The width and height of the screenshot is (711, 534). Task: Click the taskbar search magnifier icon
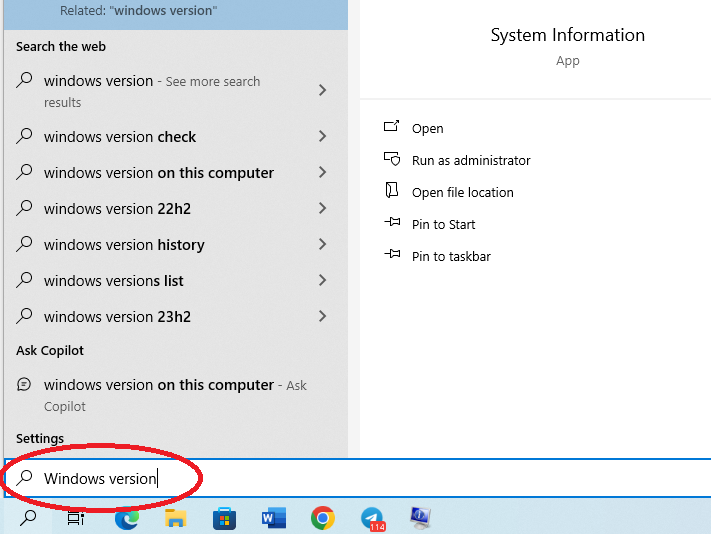pyautogui.click(x=28, y=518)
